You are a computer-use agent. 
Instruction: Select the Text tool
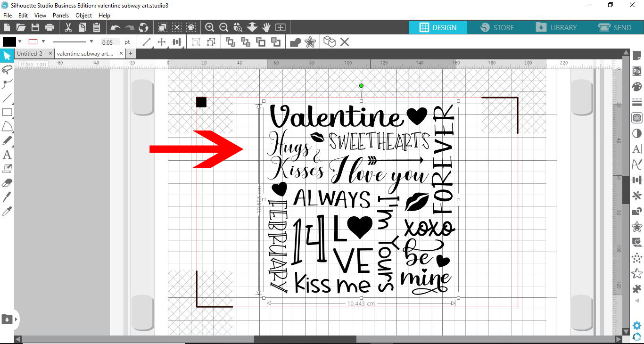coord(7,155)
